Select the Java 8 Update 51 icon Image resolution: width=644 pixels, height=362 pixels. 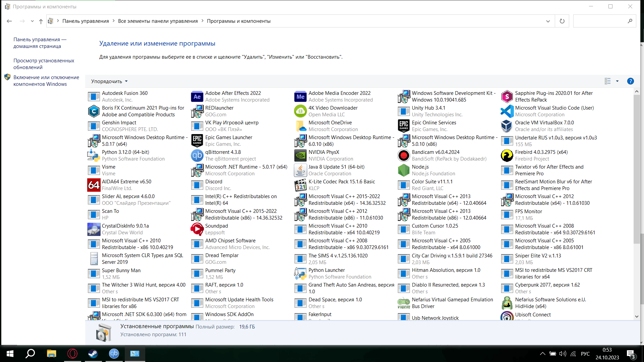click(301, 170)
